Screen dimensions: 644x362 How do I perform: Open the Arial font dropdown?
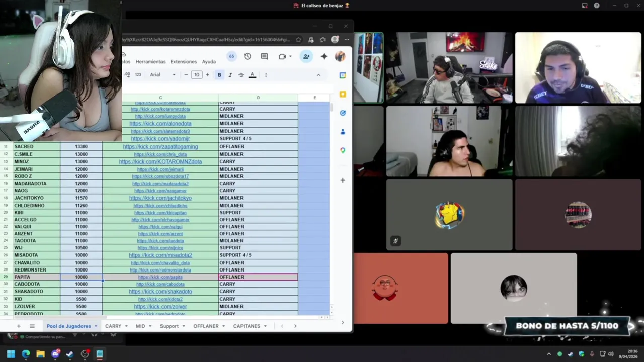(x=163, y=75)
